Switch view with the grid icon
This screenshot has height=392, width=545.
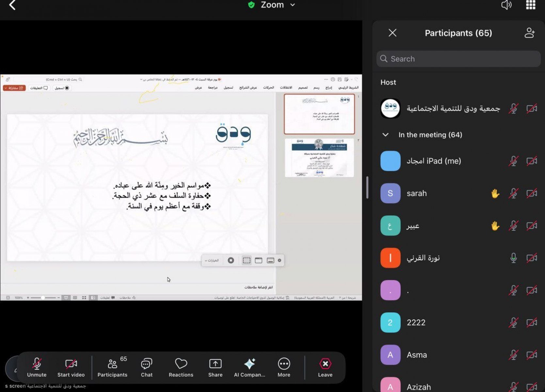[531, 5]
